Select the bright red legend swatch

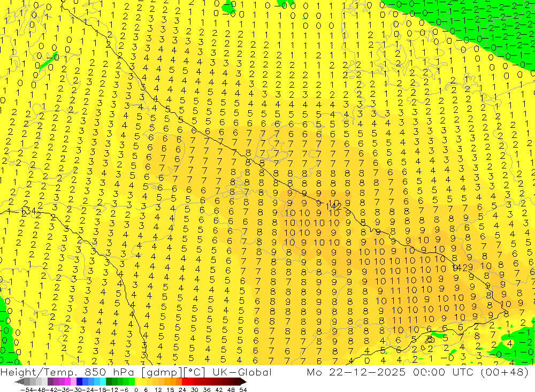point(185,382)
